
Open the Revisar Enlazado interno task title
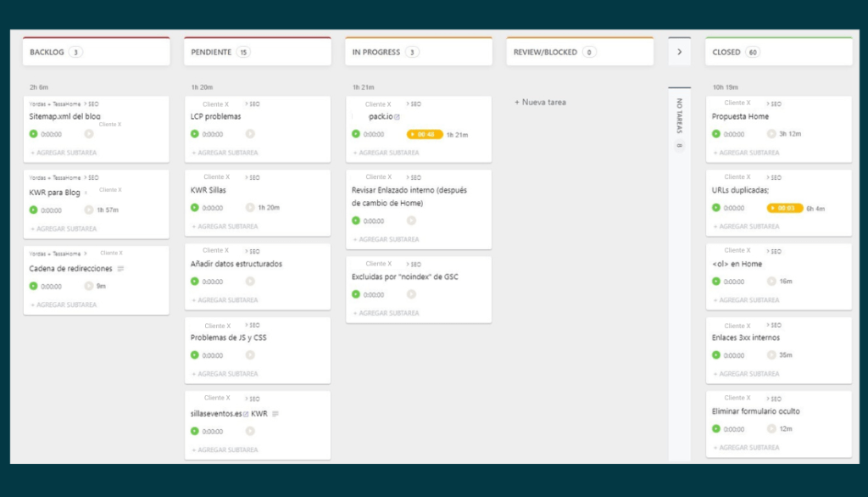409,197
